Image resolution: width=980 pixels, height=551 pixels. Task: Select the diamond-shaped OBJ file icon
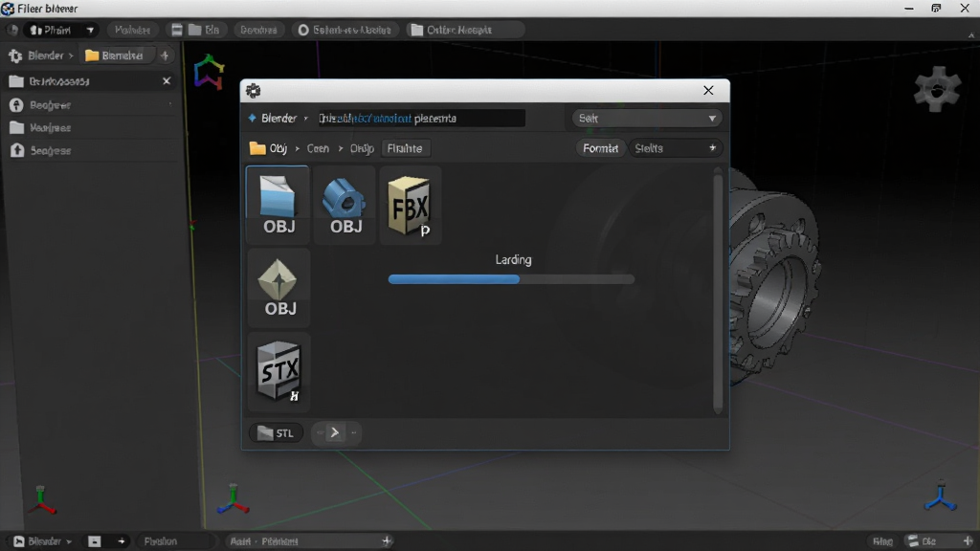(x=278, y=287)
